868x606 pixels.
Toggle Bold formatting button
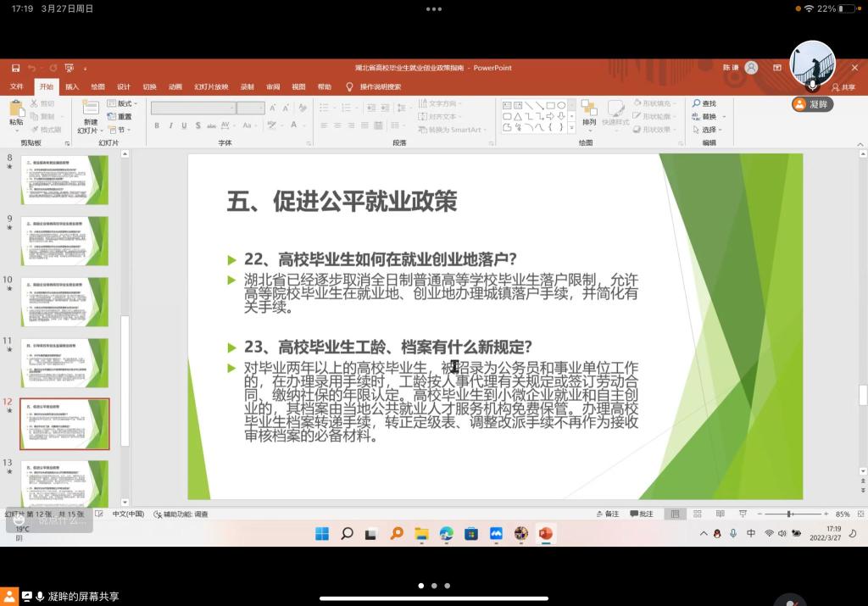tap(157, 125)
